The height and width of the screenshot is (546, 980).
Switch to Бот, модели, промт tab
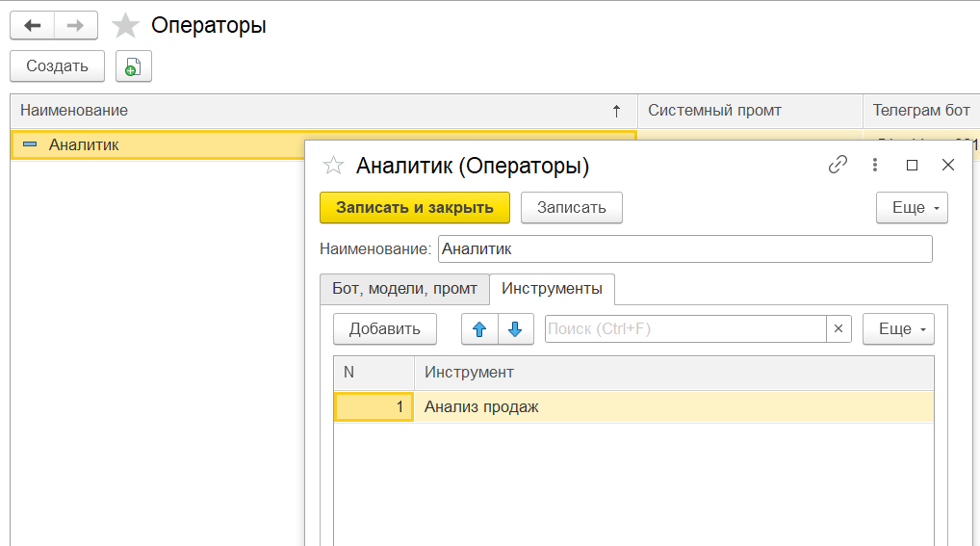tap(404, 288)
